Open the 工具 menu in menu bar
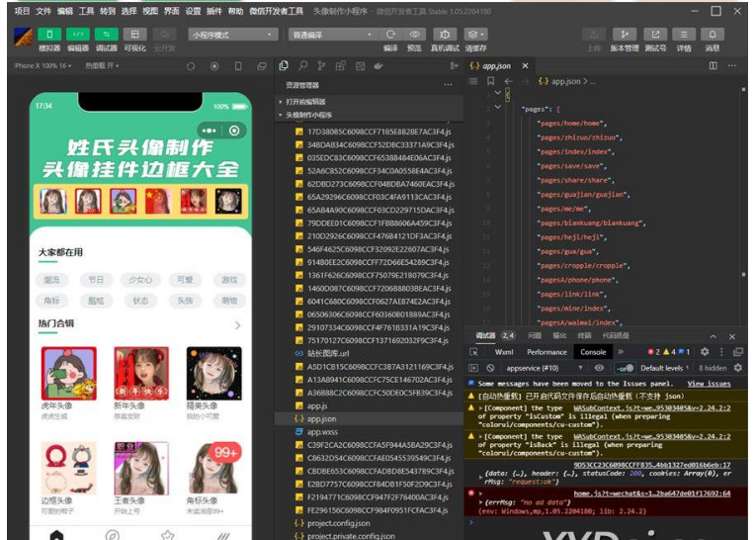The image size is (756, 540). (x=86, y=11)
